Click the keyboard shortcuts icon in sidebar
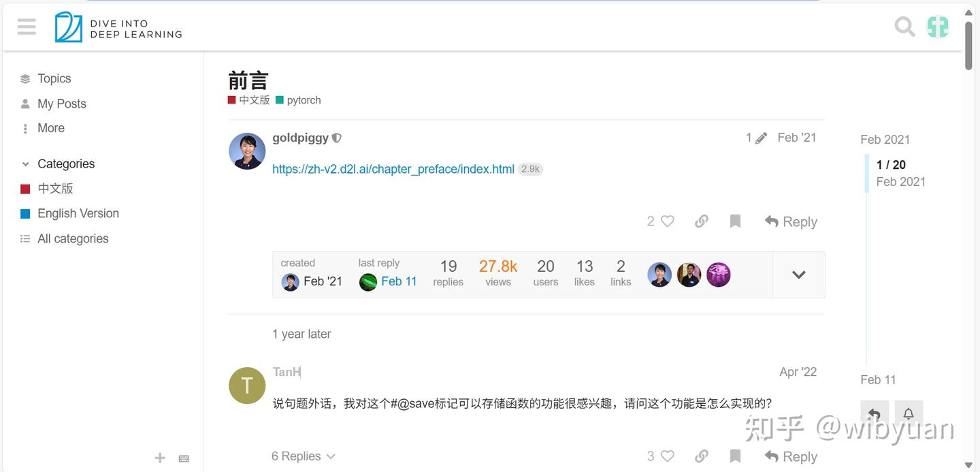This screenshot has width=980, height=472. pyautogui.click(x=184, y=458)
